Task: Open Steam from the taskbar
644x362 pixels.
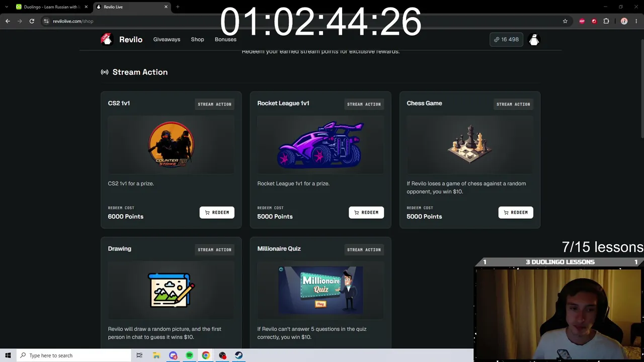Action: [238, 355]
